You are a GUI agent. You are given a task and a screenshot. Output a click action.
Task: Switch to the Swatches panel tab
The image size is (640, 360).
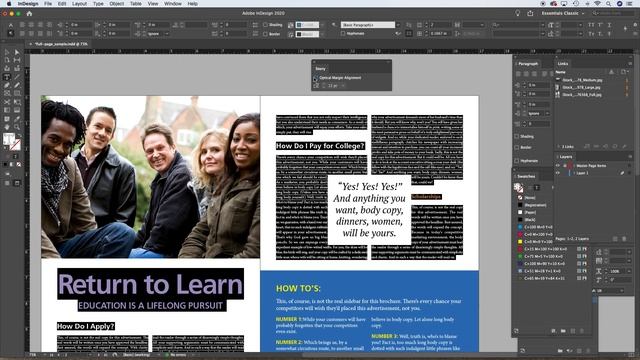tap(526, 176)
